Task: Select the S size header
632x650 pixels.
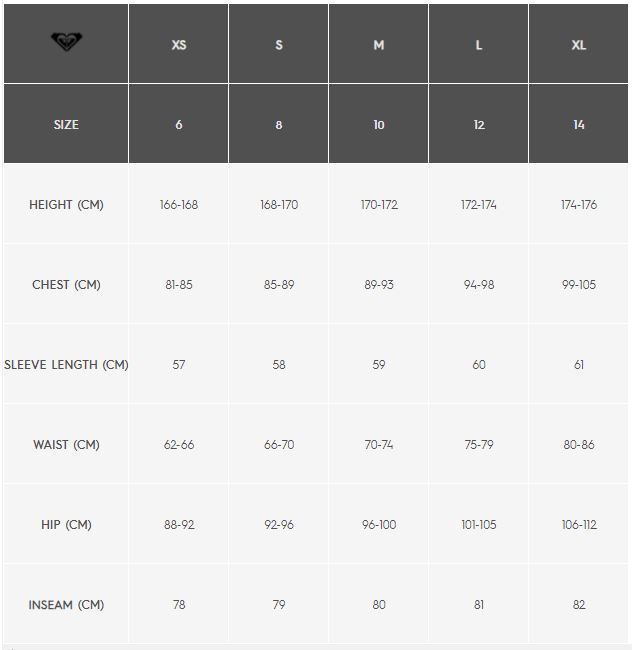Action: 279,44
